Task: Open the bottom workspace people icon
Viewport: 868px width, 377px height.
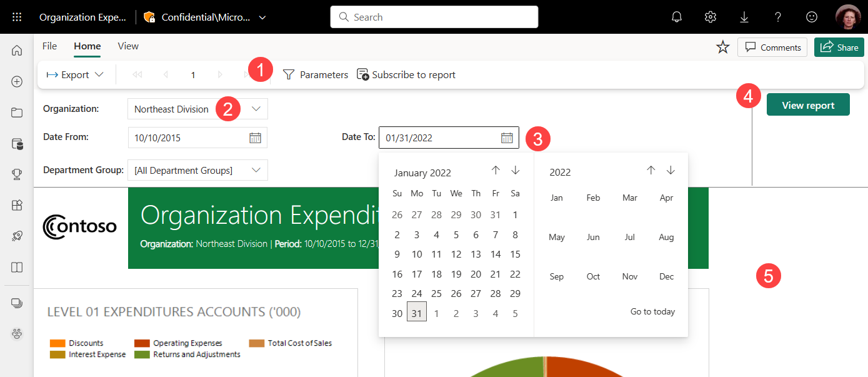Action: 17,334
